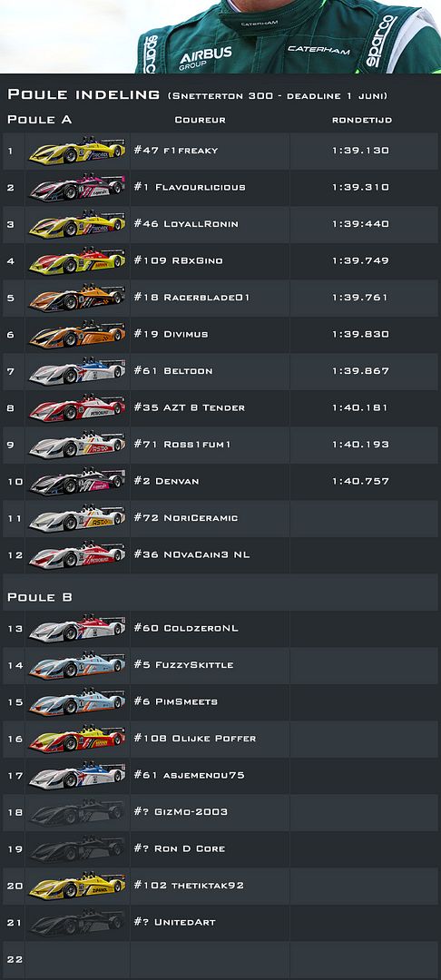The height and width of the screenshot is (980, 441).
Task: Select the greyed-out car icon for GizMo-2003
Action: 77,812
